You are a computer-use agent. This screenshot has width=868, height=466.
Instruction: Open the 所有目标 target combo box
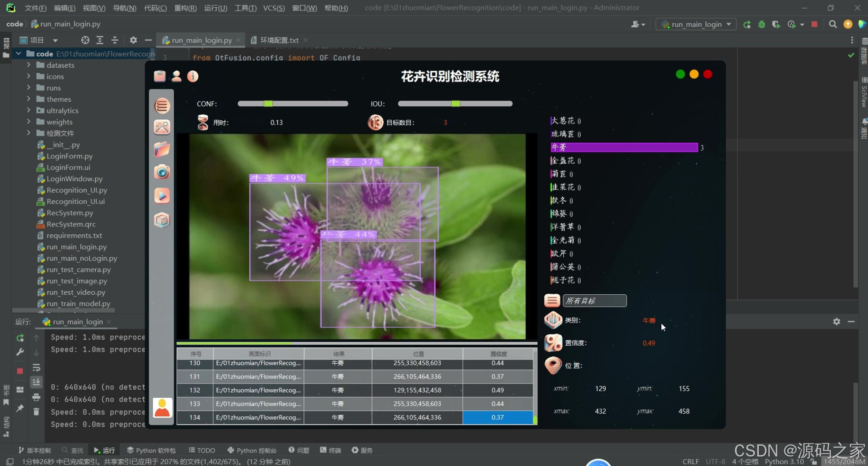[594, 301]
